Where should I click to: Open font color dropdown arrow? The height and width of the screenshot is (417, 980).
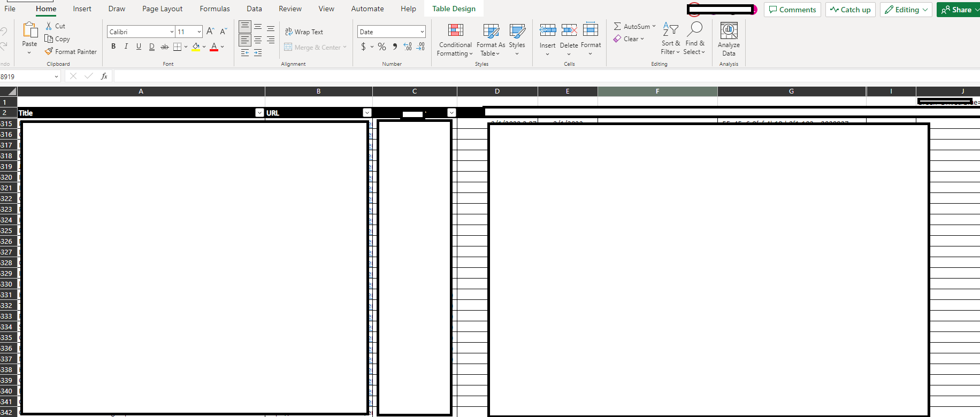pos(222,47)
